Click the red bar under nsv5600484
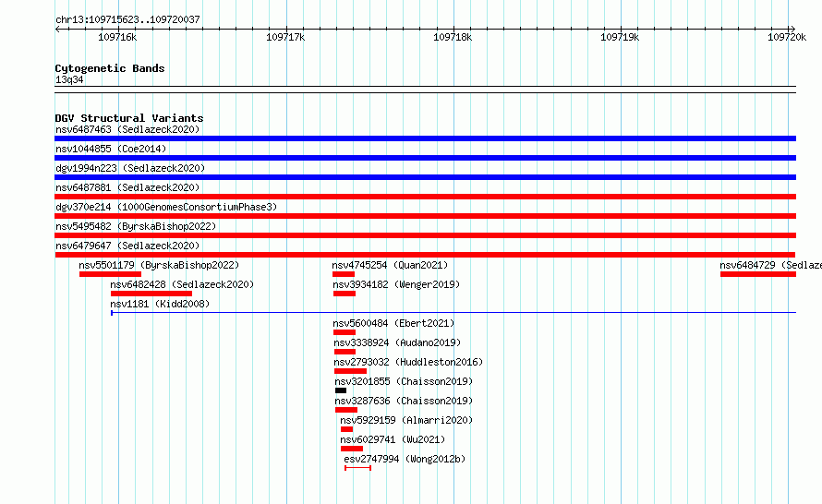The height and width of the screenshot is (504, 822). point(345,332)
